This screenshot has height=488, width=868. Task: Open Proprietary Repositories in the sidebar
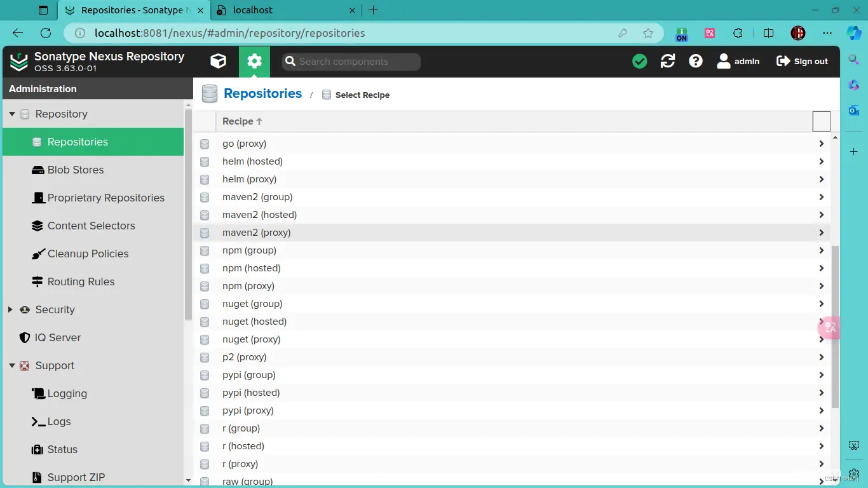point(93,198)
